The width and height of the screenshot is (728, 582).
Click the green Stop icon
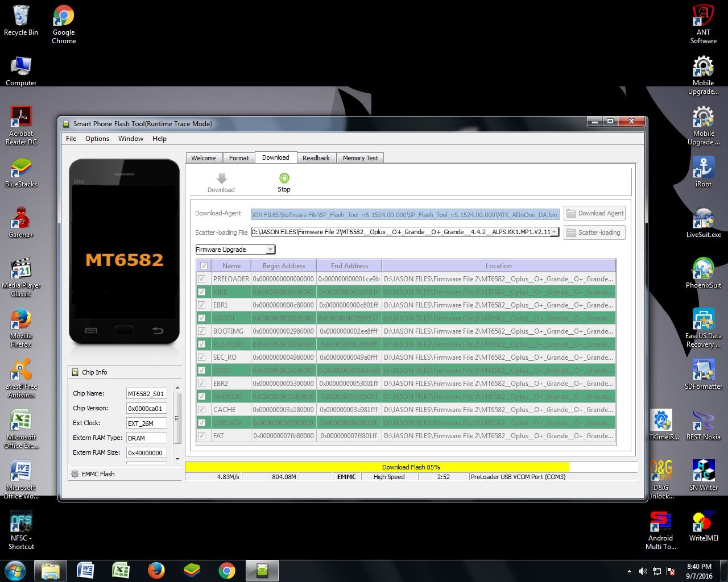pos(284,178)
